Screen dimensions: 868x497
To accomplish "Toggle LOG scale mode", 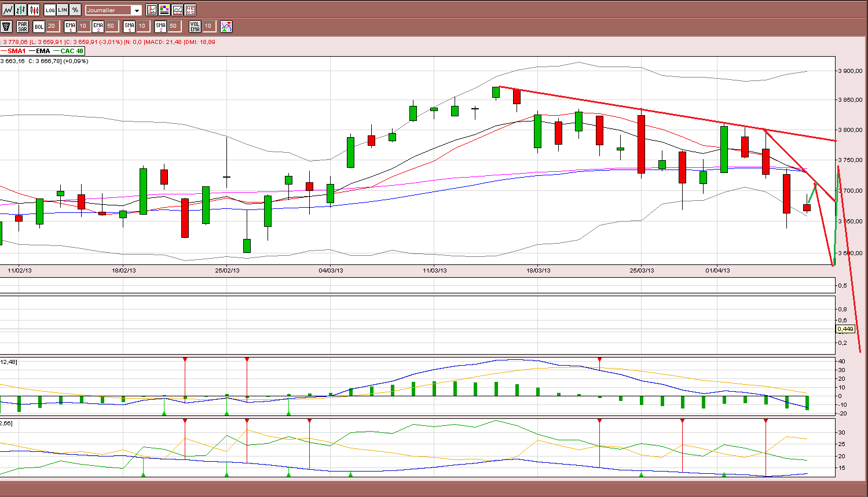I will click(x=50, y=10).
